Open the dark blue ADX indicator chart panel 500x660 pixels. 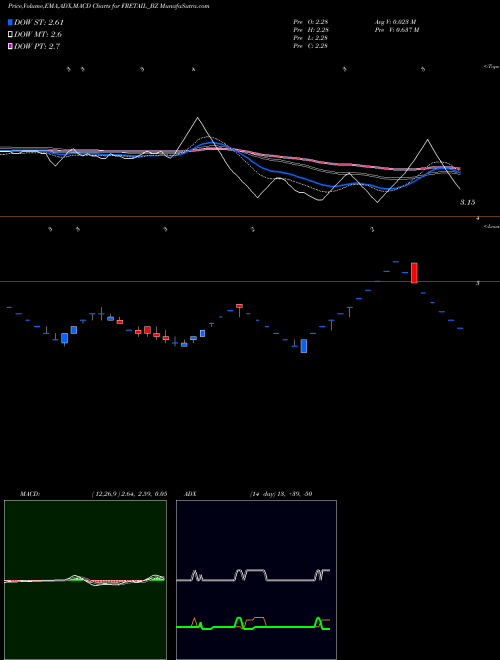pos(256,580)
